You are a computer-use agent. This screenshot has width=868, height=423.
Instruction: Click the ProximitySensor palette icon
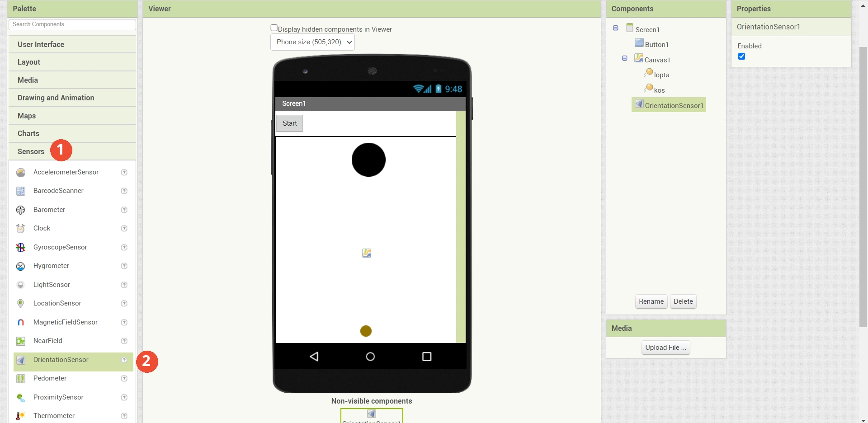[21, 398]
